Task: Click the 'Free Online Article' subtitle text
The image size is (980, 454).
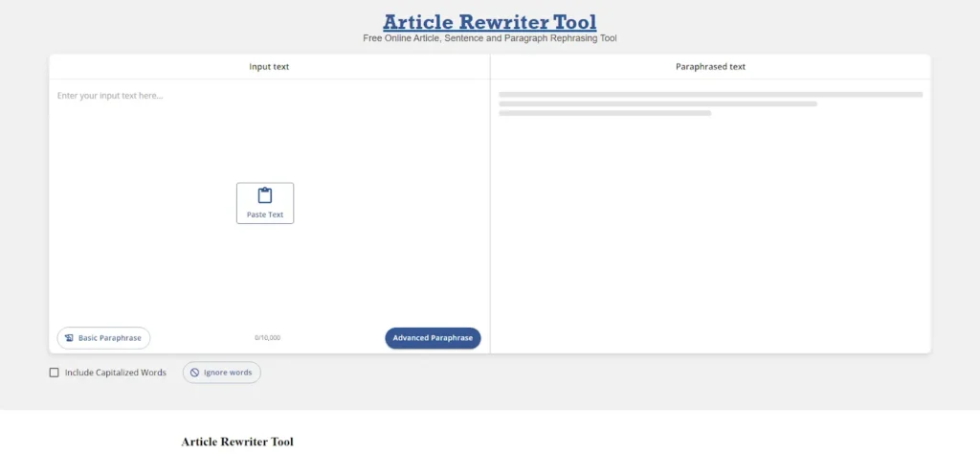Action: (x=489, y=38)
